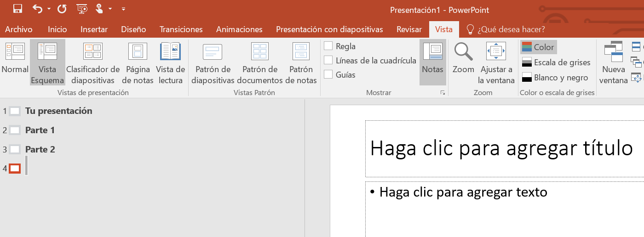The image size is (644, 237).
Task: Click the Cascada windows icon
Action: click(636, 62)
